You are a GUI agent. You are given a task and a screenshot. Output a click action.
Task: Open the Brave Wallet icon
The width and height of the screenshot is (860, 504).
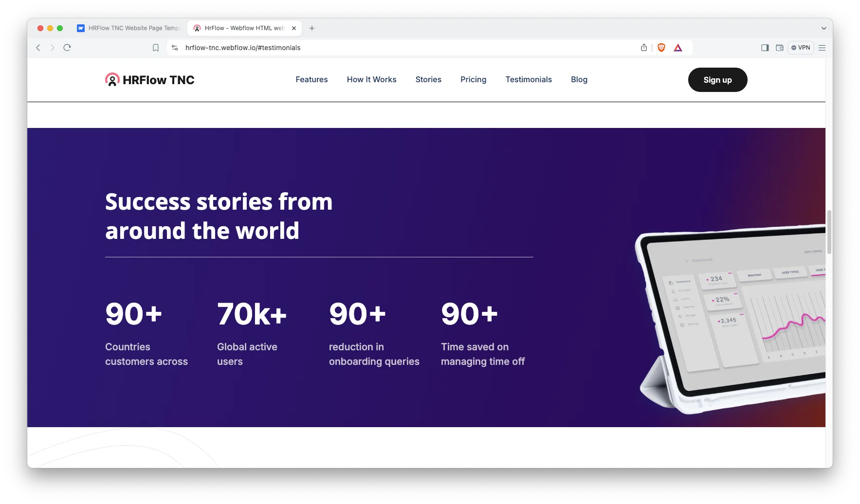point(779,48)
